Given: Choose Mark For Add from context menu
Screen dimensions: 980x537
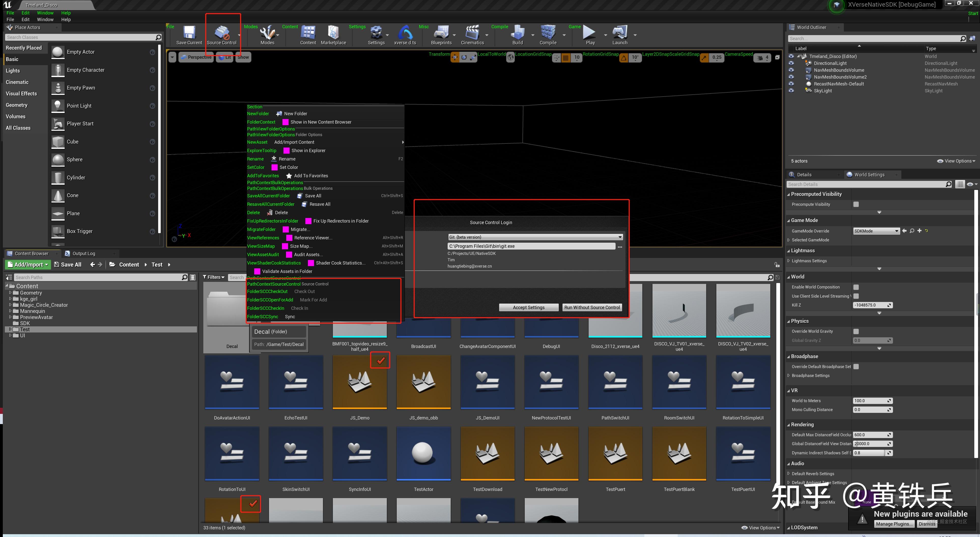Looking at the screenshot, I should point(313,300).
